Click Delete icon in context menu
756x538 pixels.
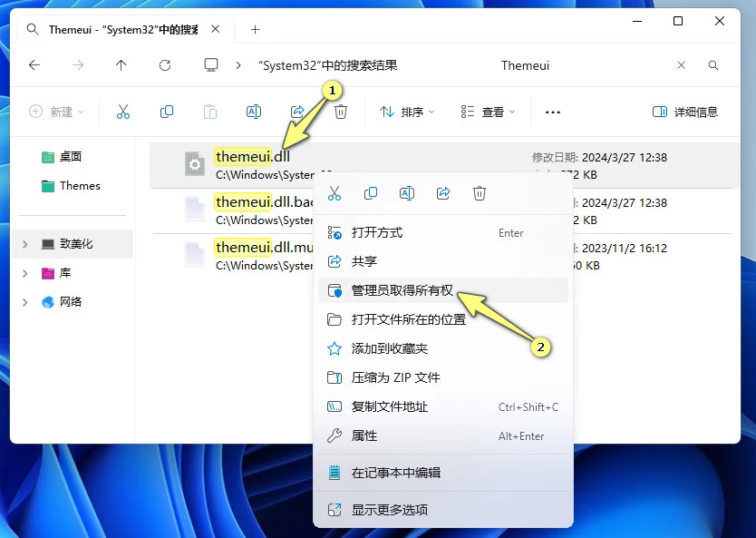click(480, 193)
